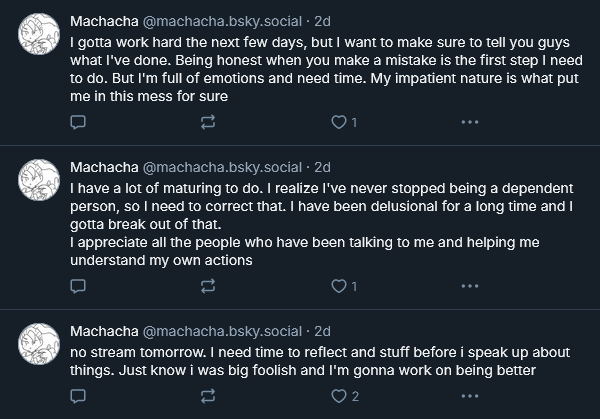Viewport: 600px width, 419px height.
Task: Reply to the 'work hard next few days' post
Action: (x=79, y=123)
